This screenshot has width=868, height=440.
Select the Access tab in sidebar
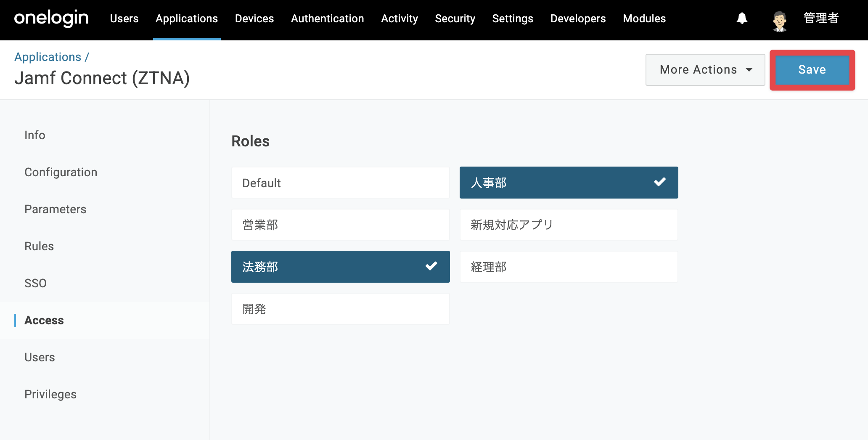click(44, 320)
